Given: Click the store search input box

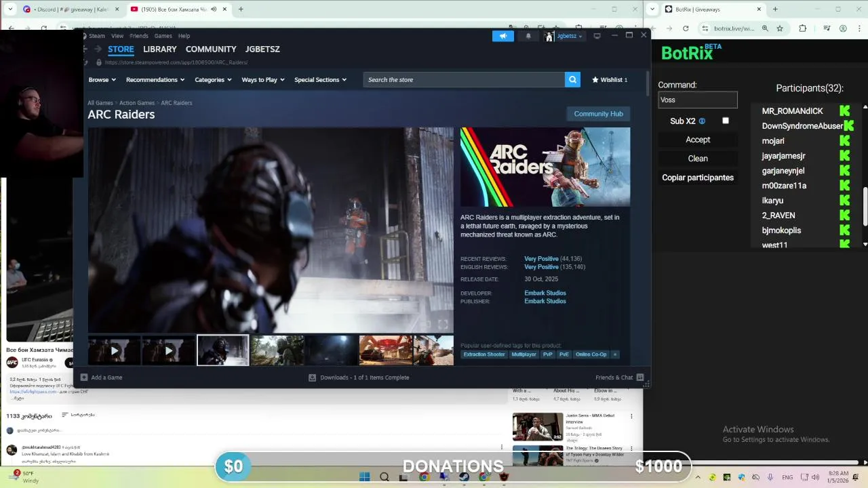Looking at the screenshot, I should coord(464,80).
